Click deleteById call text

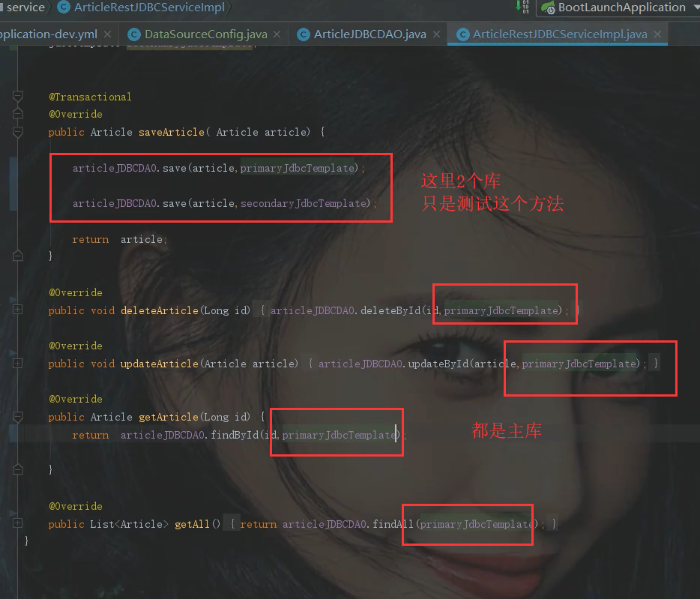tap(390, 310)
